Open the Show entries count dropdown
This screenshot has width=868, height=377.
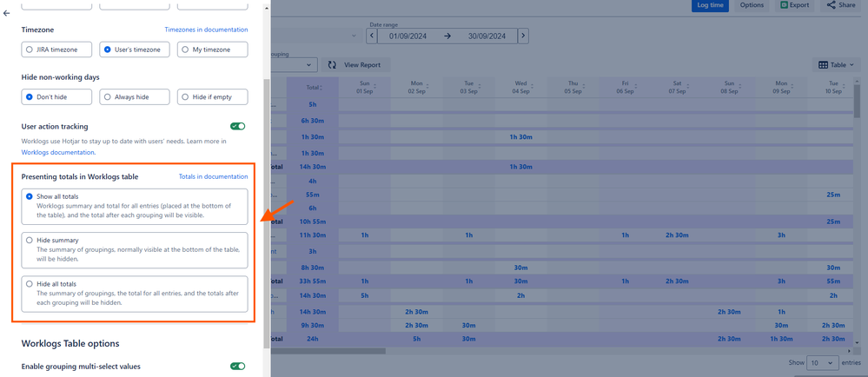click(x=822, y=362)
